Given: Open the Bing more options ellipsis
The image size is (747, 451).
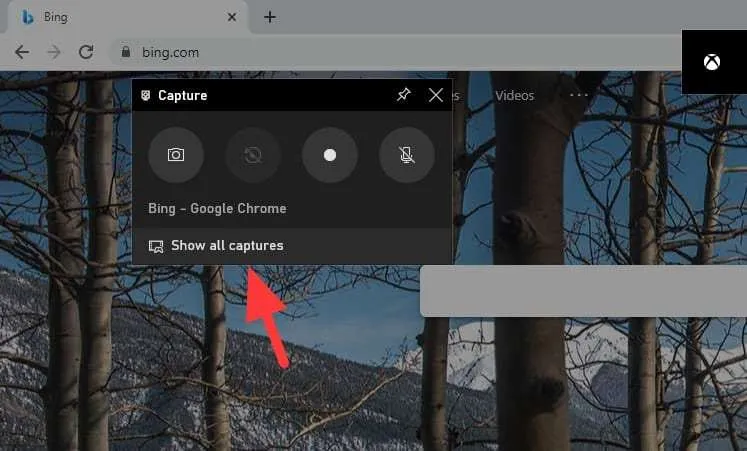Looking at the screenshot, I should 578,95.
